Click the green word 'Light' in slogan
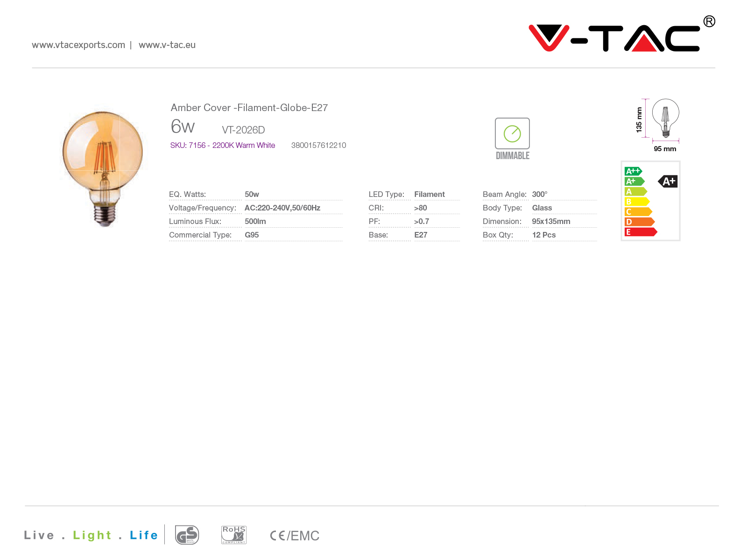The width and height of the screenshot is (747, 560). click(x=92, y=535)
